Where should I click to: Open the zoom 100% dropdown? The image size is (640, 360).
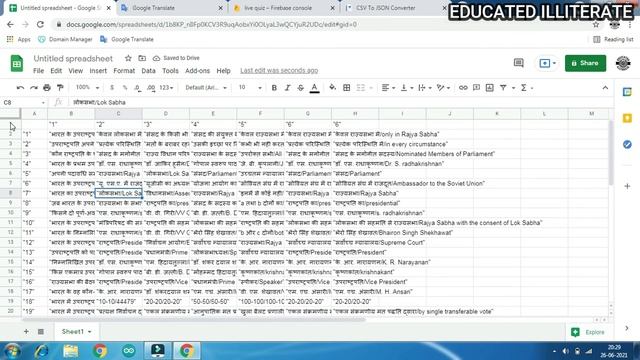(87, 88)
